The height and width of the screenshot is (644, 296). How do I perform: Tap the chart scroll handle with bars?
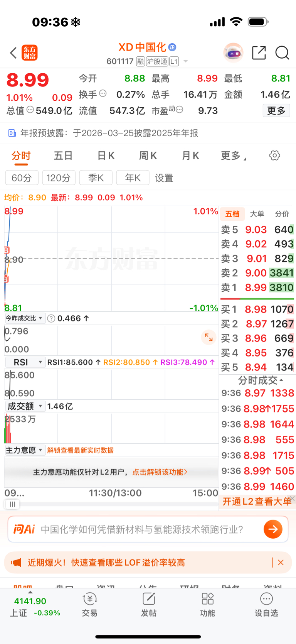12,504
